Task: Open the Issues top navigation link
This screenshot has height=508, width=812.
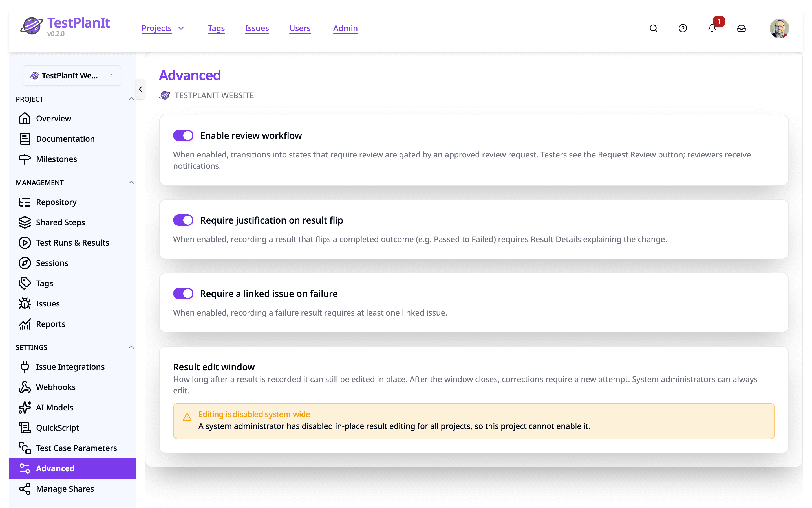Action: click(257, 28)
